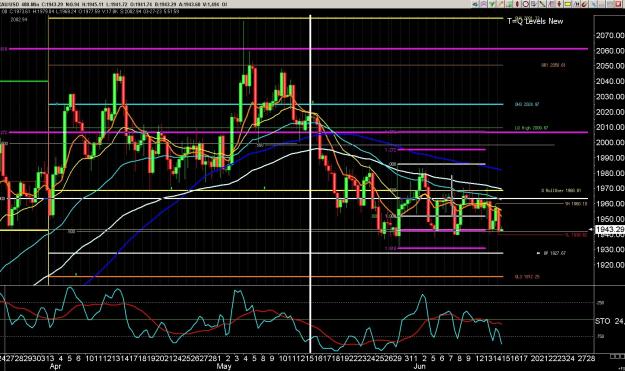Click the Apr month label on date axis
Viewport: 625px width, 371px height.
click(x=55, y=366)
